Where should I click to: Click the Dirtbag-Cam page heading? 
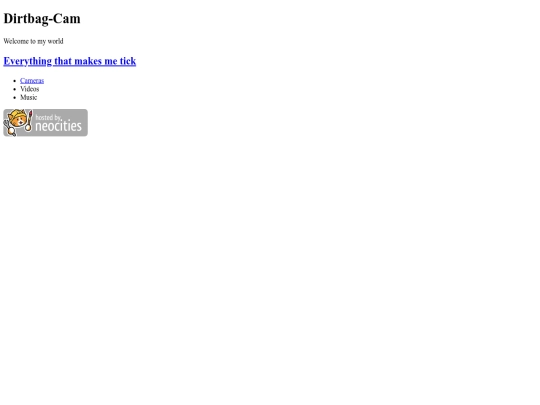(42, 19)
